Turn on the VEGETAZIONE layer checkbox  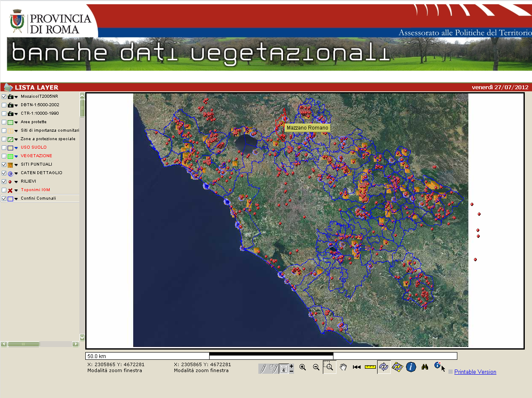4,156
